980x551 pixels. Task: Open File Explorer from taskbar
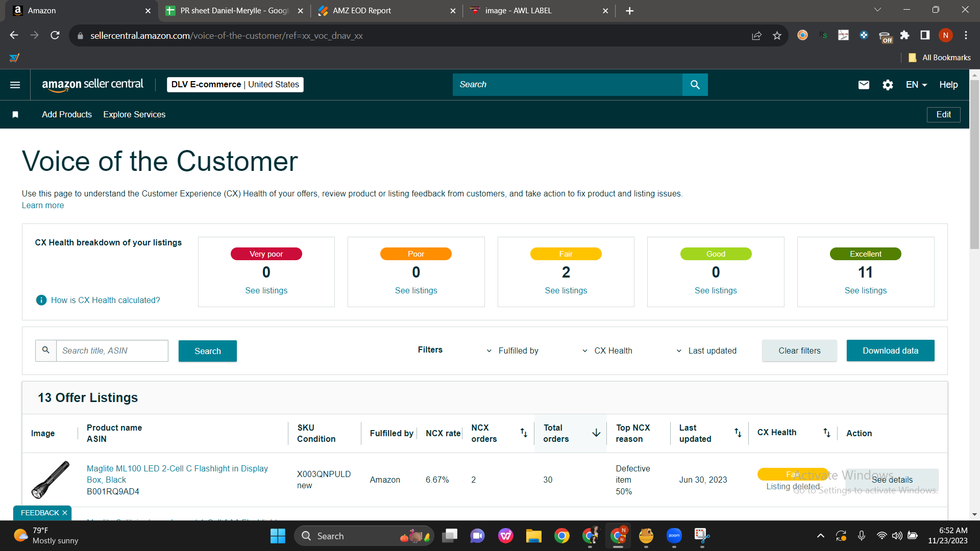(534, 536)
